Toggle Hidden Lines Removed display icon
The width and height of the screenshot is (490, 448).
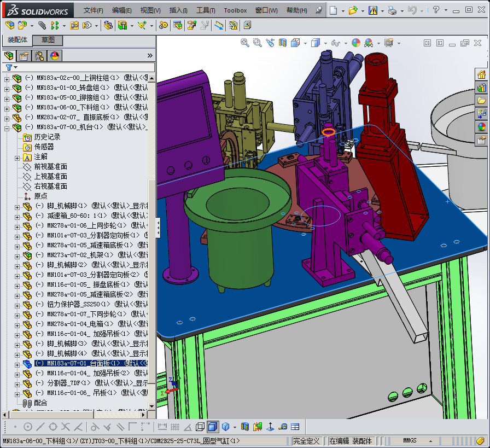[200, 427]
